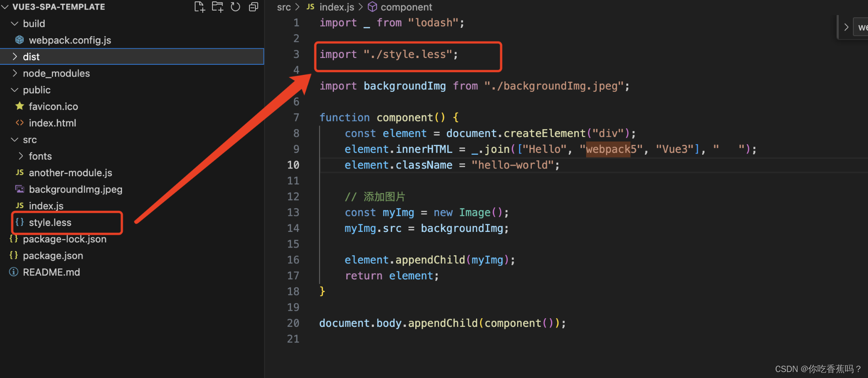This screenshot has width=868, height=378.
Task: Click the JS icon beside another-module.js
Action: [20, 173]
